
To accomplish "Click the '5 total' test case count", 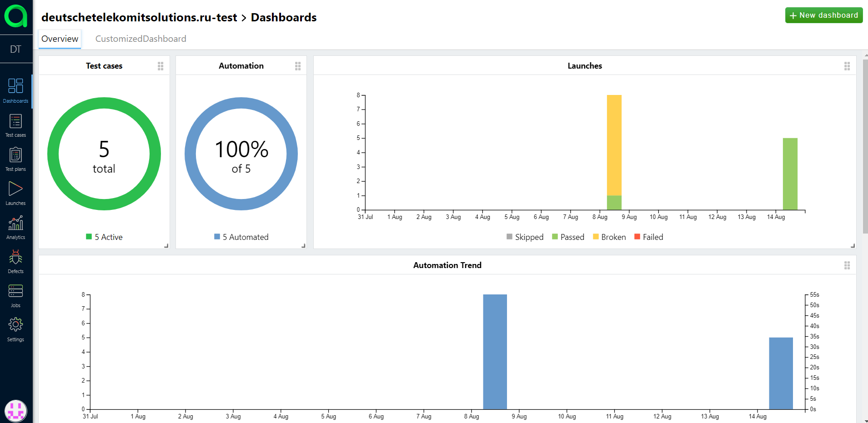I will 104,157.
